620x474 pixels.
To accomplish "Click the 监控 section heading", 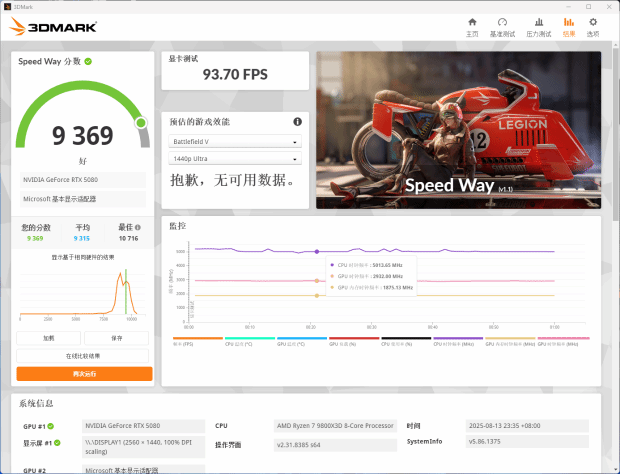I will [178, 226].
